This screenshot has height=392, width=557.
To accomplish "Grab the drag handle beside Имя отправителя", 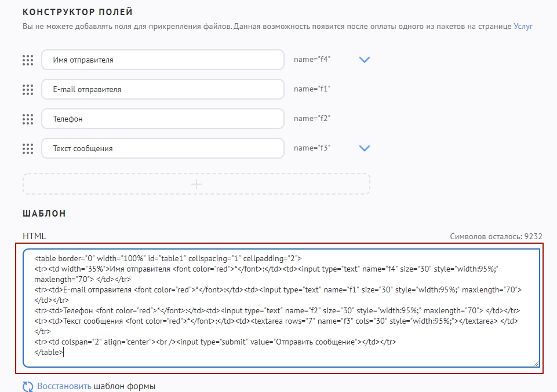I will (28, 60).
